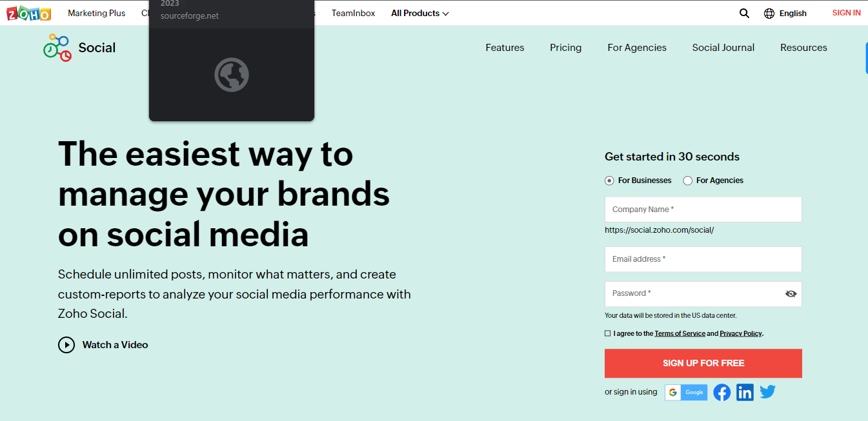868x421 pixels.
Task: Click the Zoho logo icon
Action: (28, 13)
